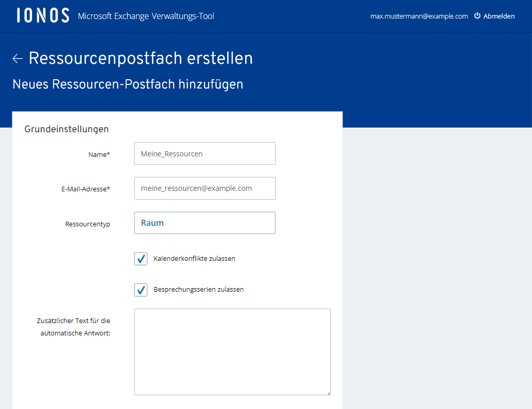
Task: Focus the E-Mail-Adresse input field
Action: 205,188
